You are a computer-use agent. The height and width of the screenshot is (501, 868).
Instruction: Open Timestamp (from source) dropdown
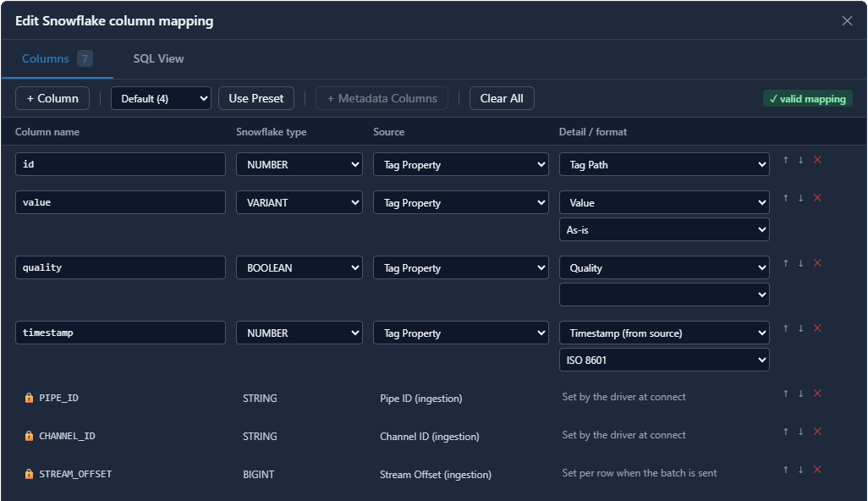664,333
